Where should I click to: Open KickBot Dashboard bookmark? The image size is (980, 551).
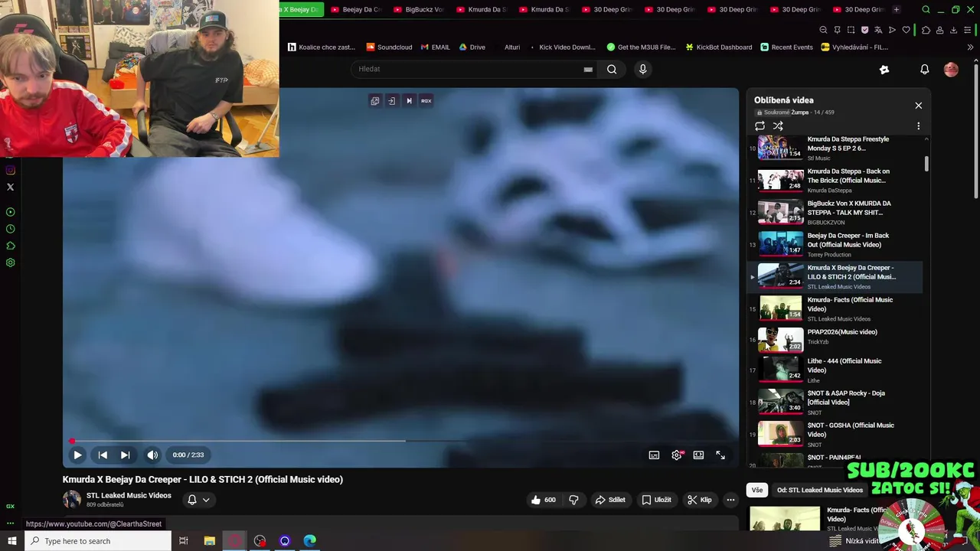[718, 47]
